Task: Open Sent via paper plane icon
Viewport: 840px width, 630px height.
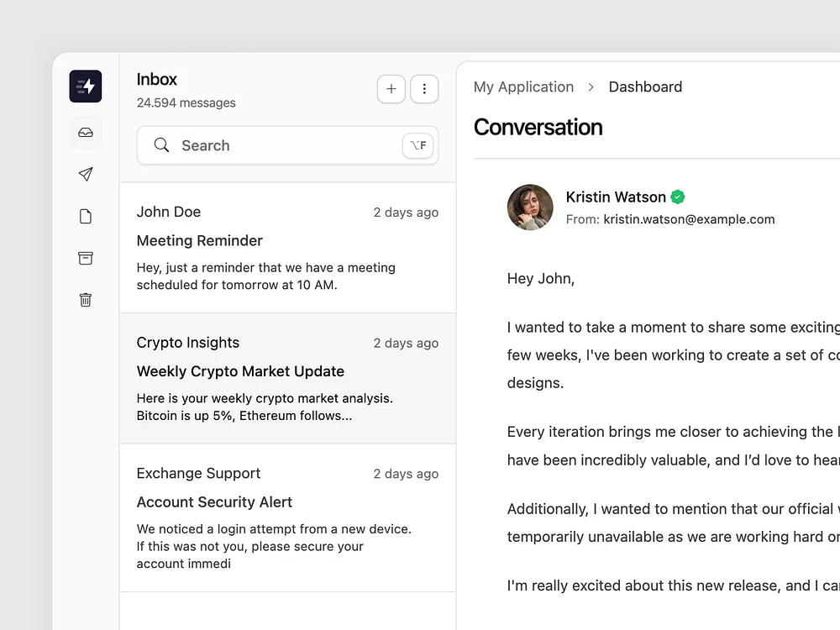Action: click(86, 175)
